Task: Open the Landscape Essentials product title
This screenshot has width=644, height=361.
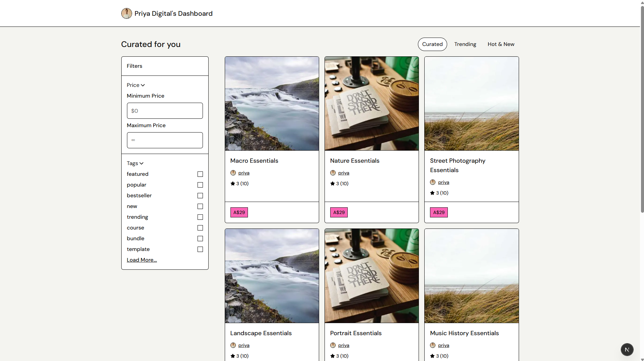Action: (261, 333)
